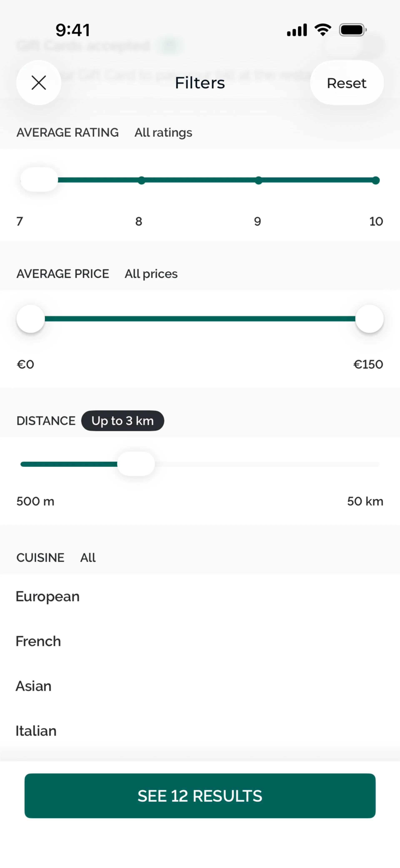This screenshot has height=868, width=400.
Task: Tap the 'Up to 3 km' distance badge
Action: coord(122,420)
